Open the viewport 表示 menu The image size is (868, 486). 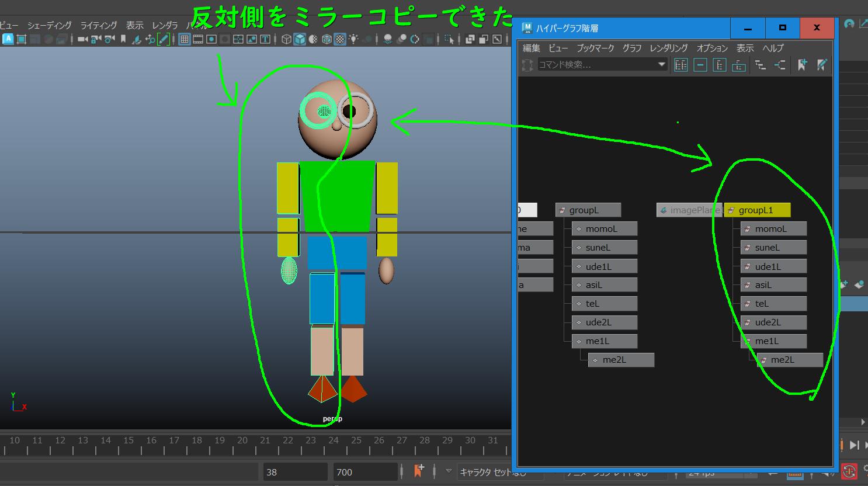(x=134, y=25)
